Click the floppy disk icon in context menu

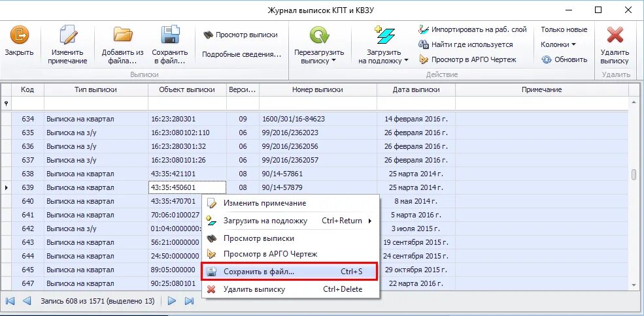point(212,272)
